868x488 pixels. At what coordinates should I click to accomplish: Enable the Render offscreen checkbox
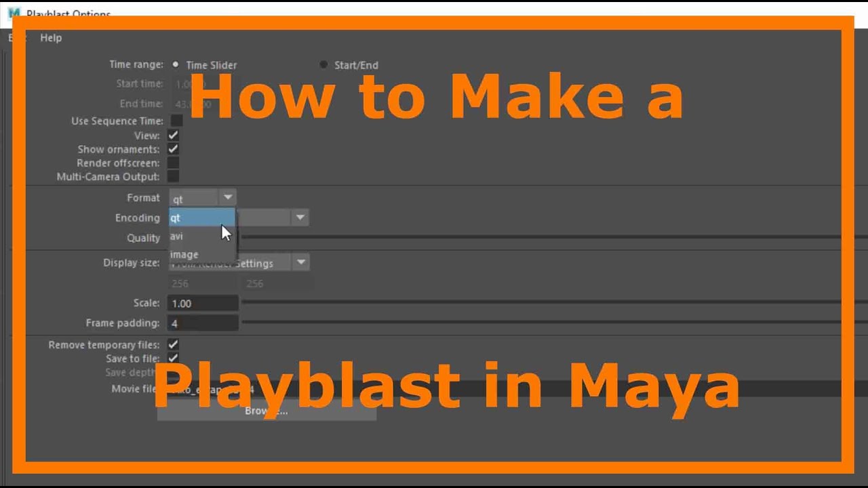coord(174,163)
